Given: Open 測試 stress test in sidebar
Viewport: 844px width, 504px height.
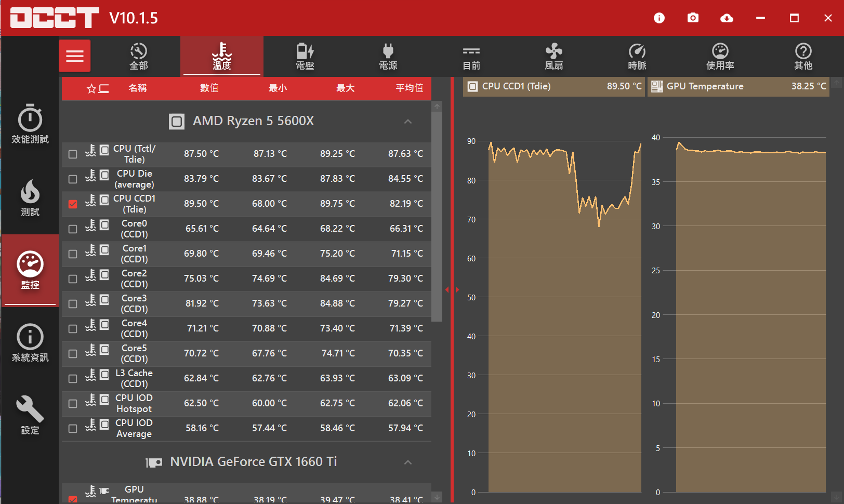Looking at the screenshot, I should coord(30,197).
